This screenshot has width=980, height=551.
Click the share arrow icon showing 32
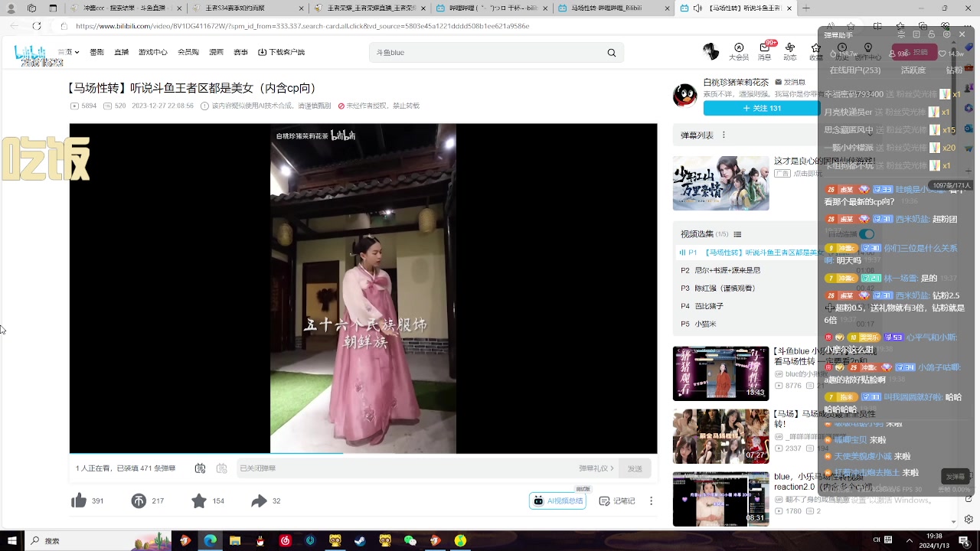pyautogui.click(x=260, y=500)
